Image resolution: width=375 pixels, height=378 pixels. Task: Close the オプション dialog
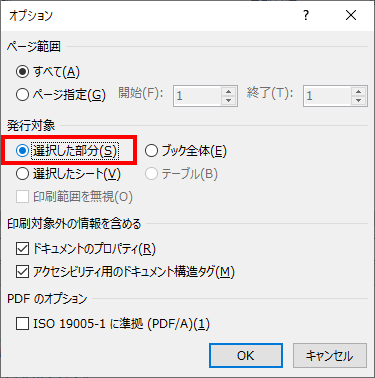click(x=351, y=15)
